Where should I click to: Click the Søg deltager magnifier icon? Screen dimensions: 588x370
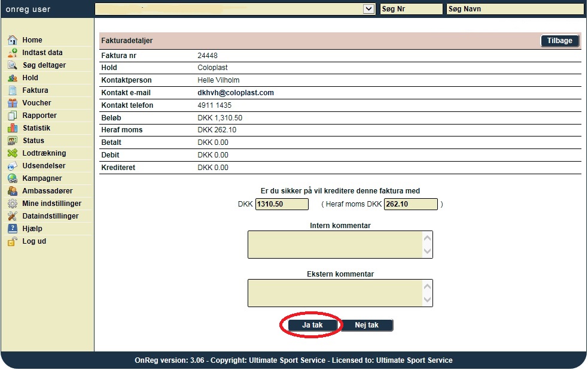pyautogui.click(x=13, y=65)
